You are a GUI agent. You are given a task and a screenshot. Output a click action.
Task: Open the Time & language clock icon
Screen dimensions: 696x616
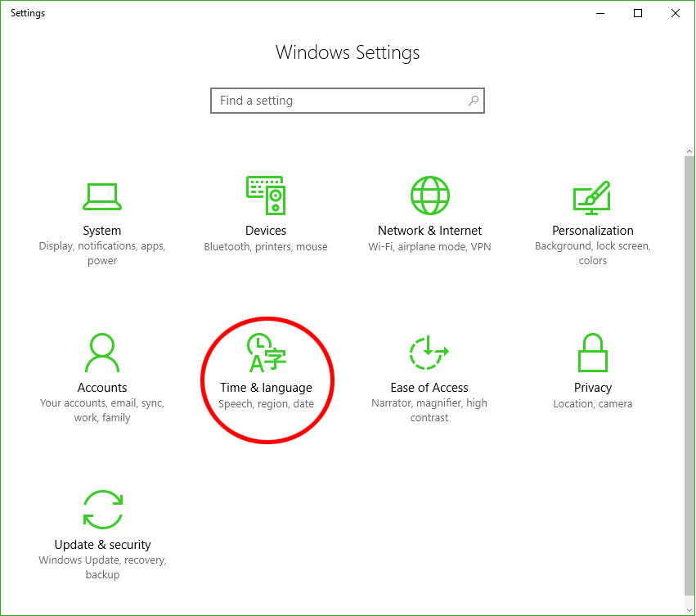(267, 353)
